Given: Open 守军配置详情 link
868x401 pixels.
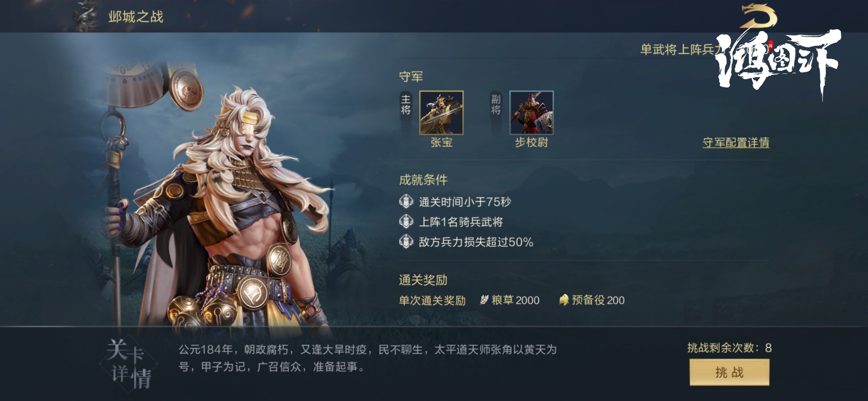Looking at the screenshot, I should [x=736, y=143].
